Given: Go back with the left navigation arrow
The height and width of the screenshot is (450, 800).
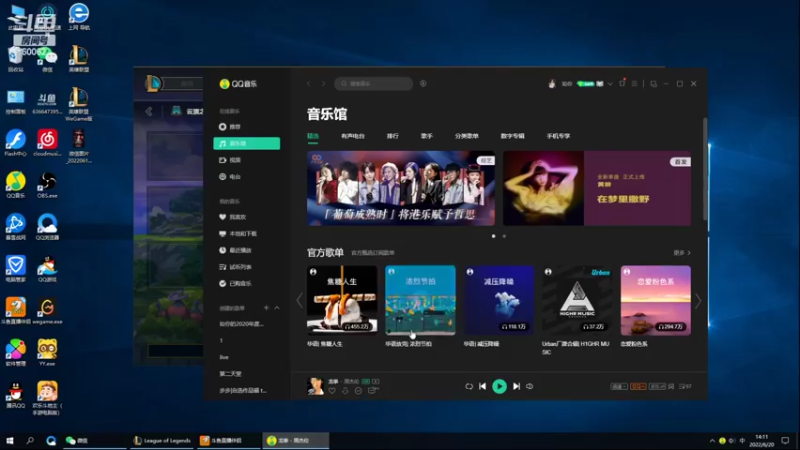Looking at the screenshot, I should (x=309, y=84).
